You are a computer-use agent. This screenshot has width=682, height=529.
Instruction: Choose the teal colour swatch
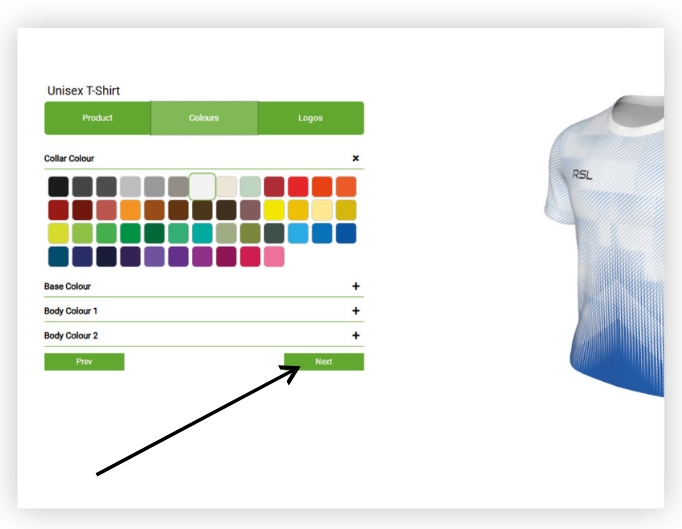(202, 234)
